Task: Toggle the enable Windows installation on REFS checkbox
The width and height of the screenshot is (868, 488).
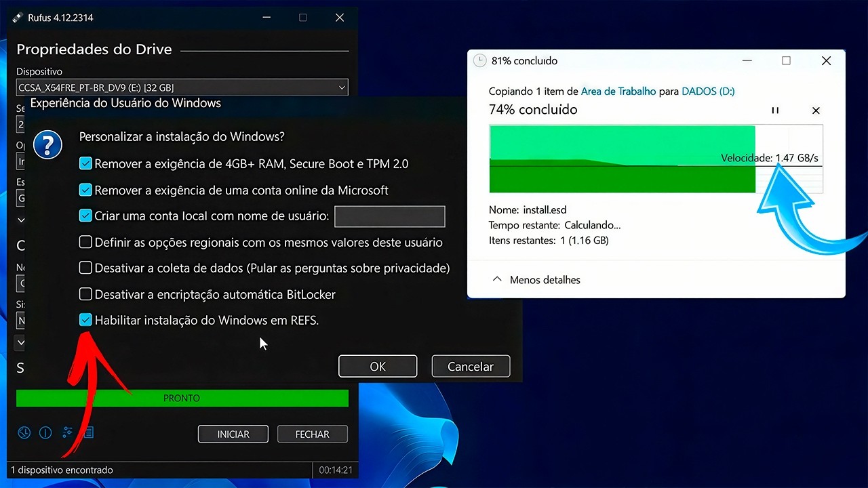Action: coord(85,320)
